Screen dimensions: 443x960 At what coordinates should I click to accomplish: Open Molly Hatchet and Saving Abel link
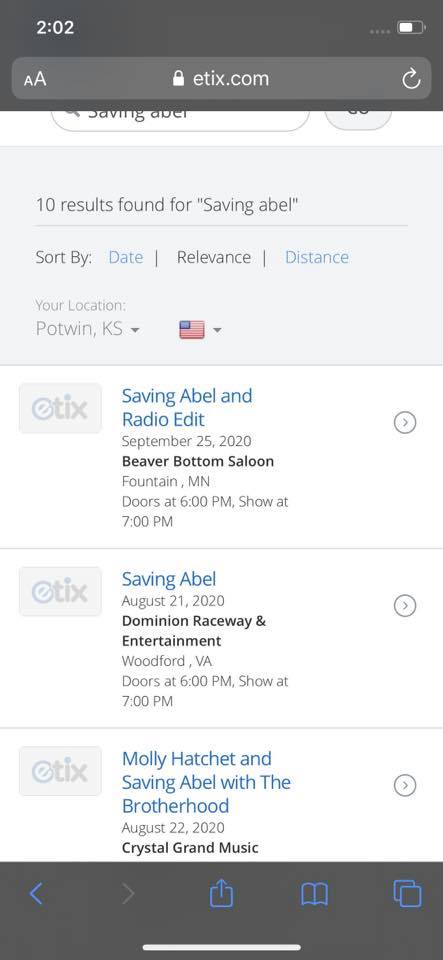click(206, 782)
